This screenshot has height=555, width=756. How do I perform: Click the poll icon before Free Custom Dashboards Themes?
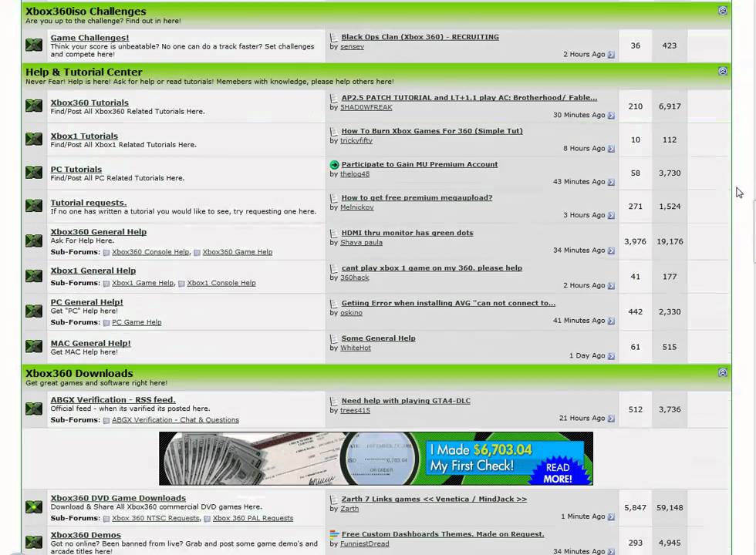point(334,533)
